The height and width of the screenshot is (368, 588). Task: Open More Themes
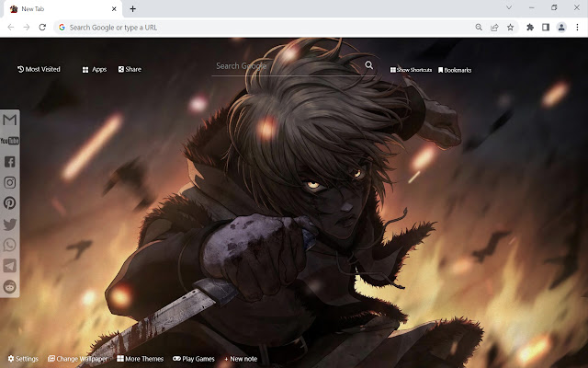click(140, 359)
